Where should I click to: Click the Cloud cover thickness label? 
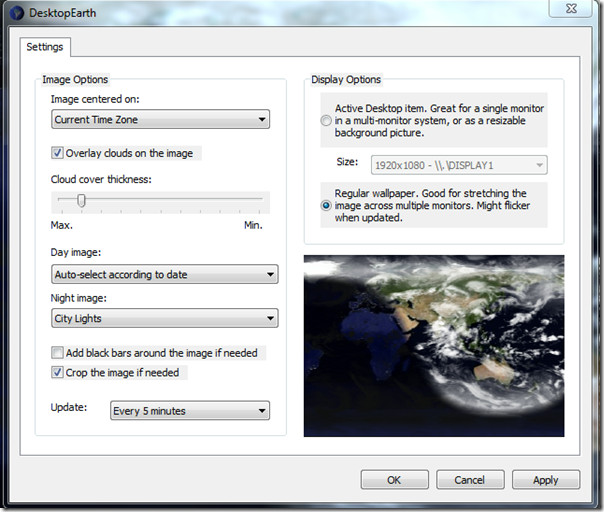[x=101, y=180]
